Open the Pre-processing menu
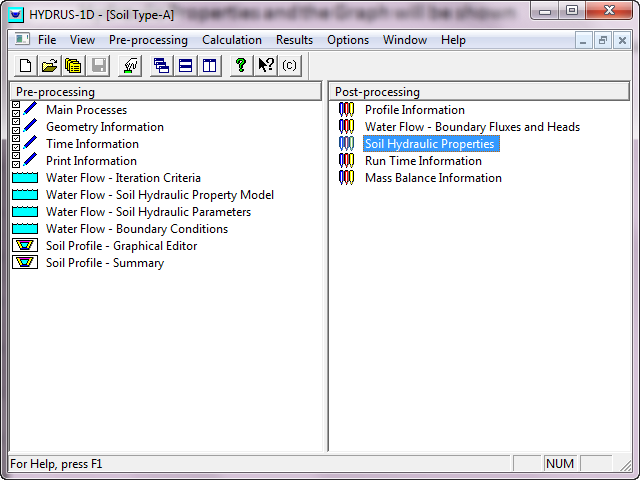This screenshot has width=640, height=480. click(x=148, y=40)
